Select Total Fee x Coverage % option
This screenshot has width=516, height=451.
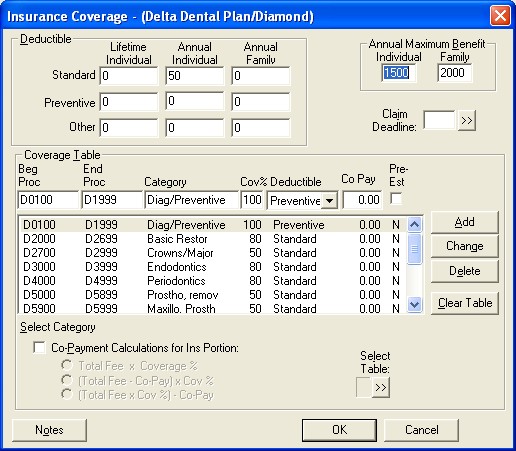pyautogui.click(x=67, y=365)
